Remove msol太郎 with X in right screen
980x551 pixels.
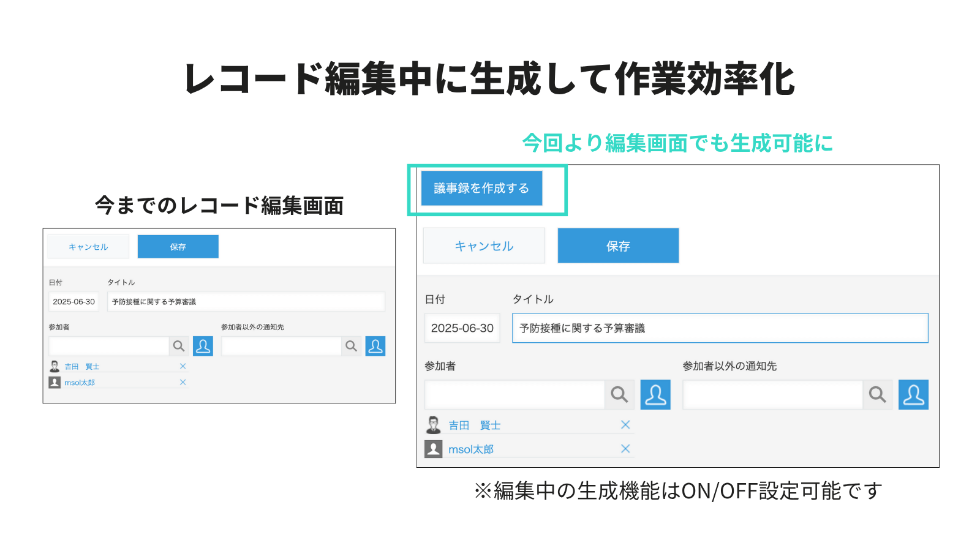pos(625,449)
